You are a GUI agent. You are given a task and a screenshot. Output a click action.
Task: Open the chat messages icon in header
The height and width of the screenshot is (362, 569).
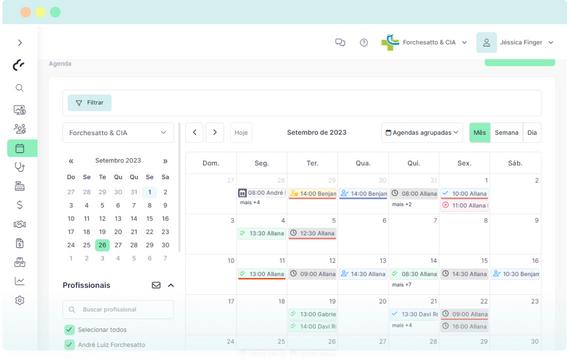340,42
